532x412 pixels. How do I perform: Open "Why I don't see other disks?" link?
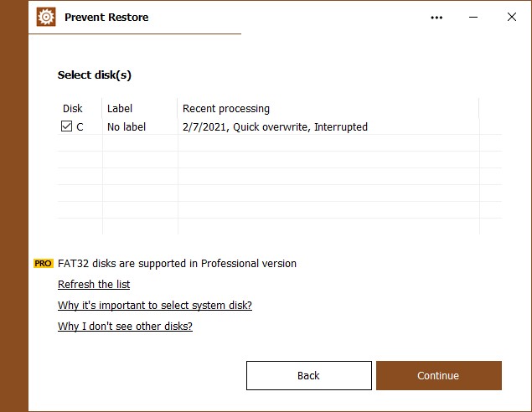125,327
